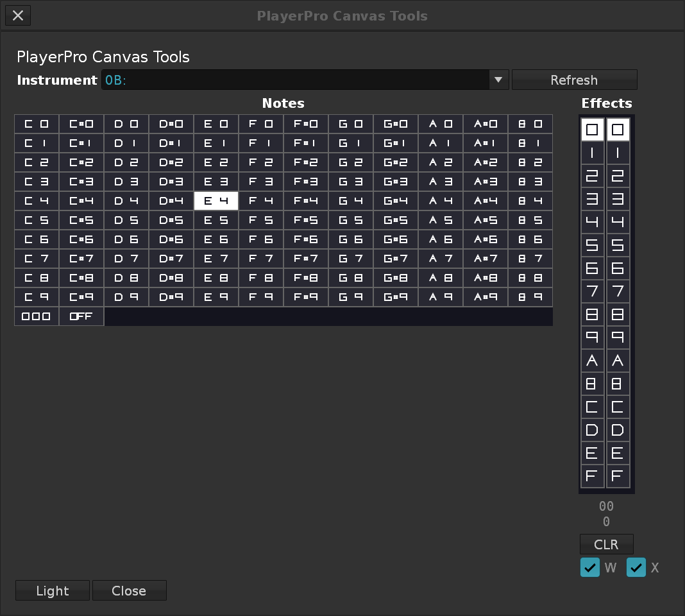This screenshot has height=616, width=685.
Task: Select note G#1 cell
Action: pyautogui.click(x=396, y=143)
